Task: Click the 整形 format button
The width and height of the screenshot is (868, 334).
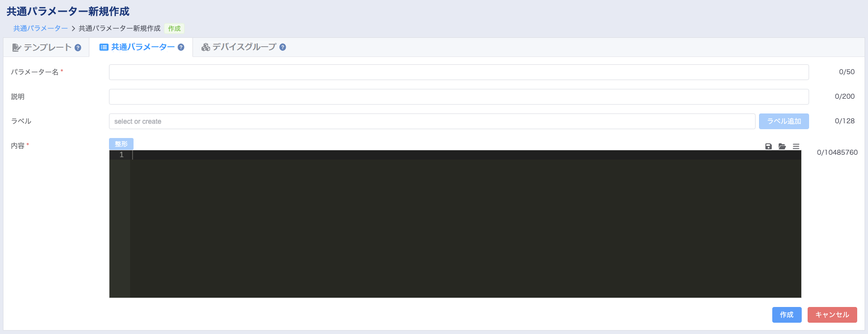Action: click(x=121, y=144)
